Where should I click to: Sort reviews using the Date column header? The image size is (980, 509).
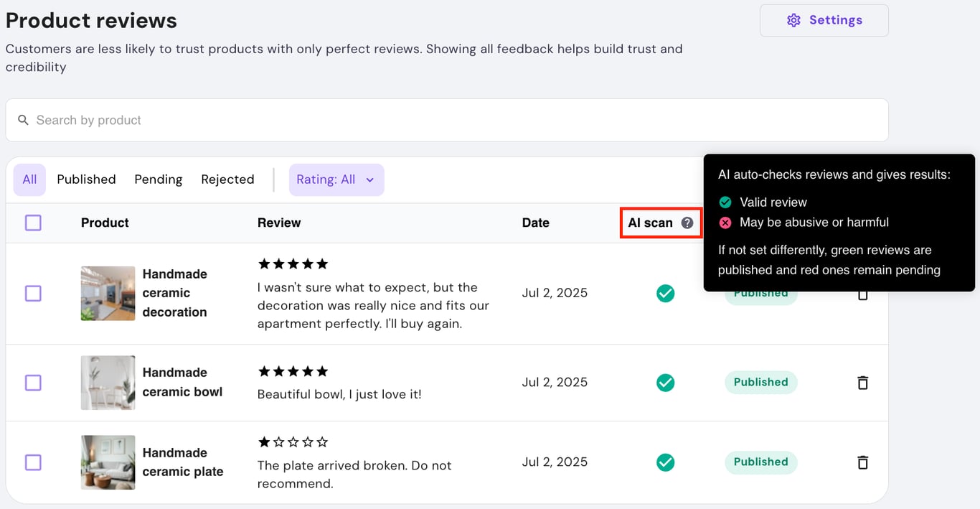(x=536, y=223)
